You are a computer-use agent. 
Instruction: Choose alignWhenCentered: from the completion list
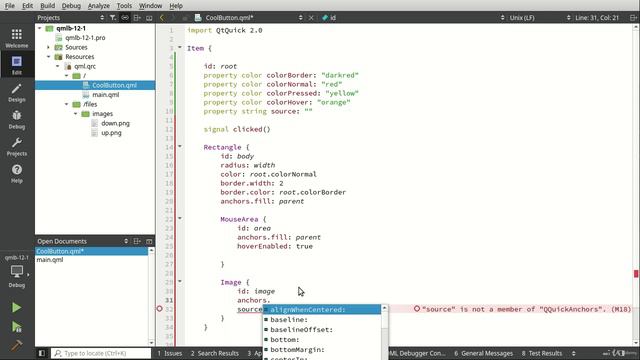tap(322, 310)
